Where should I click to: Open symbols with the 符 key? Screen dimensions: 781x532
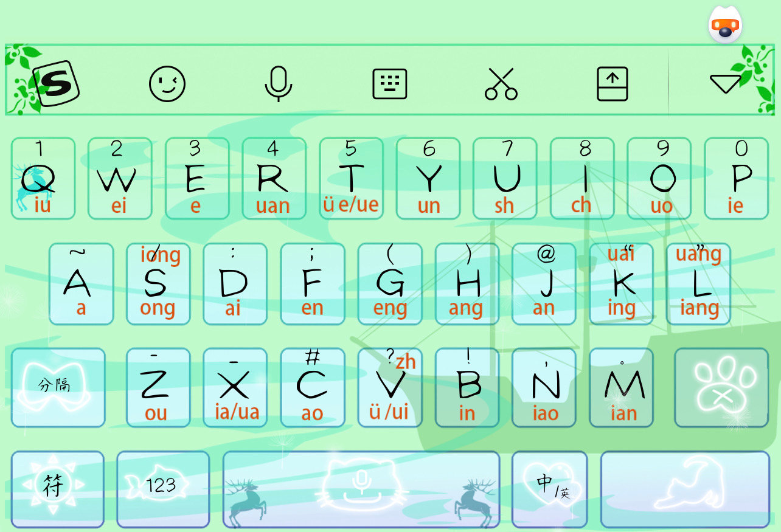[57, 489]
